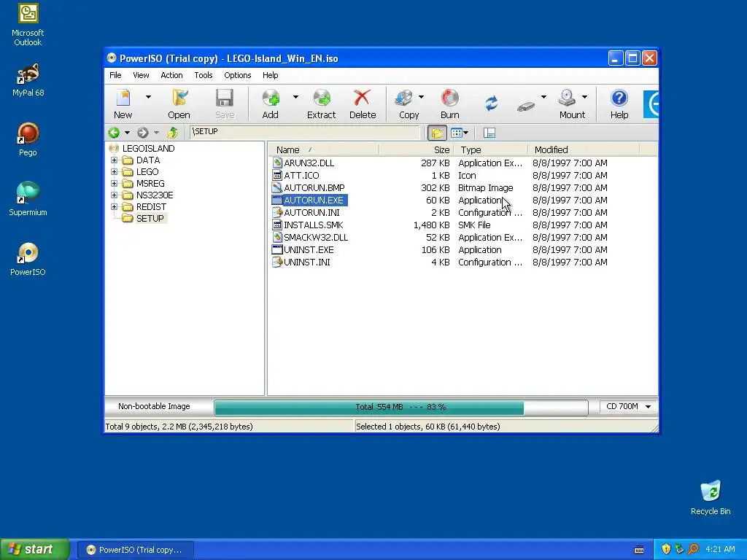Select the SETUP folder in tree

click(150, 218)
